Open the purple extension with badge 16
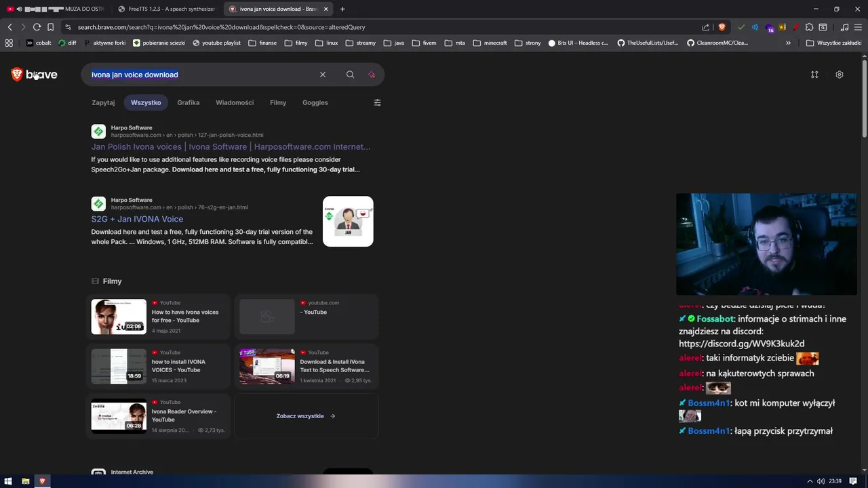 pyautogui.click(x=769, y=28)
